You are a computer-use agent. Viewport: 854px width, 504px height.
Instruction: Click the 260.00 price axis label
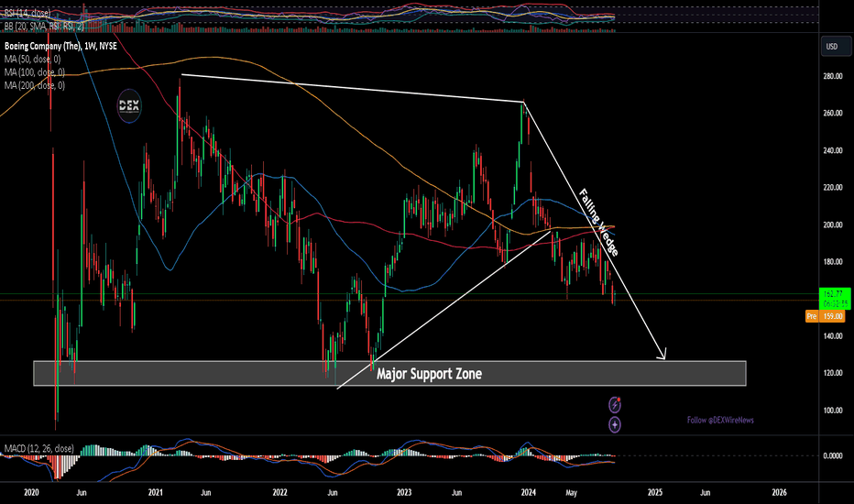pos(833,114)
